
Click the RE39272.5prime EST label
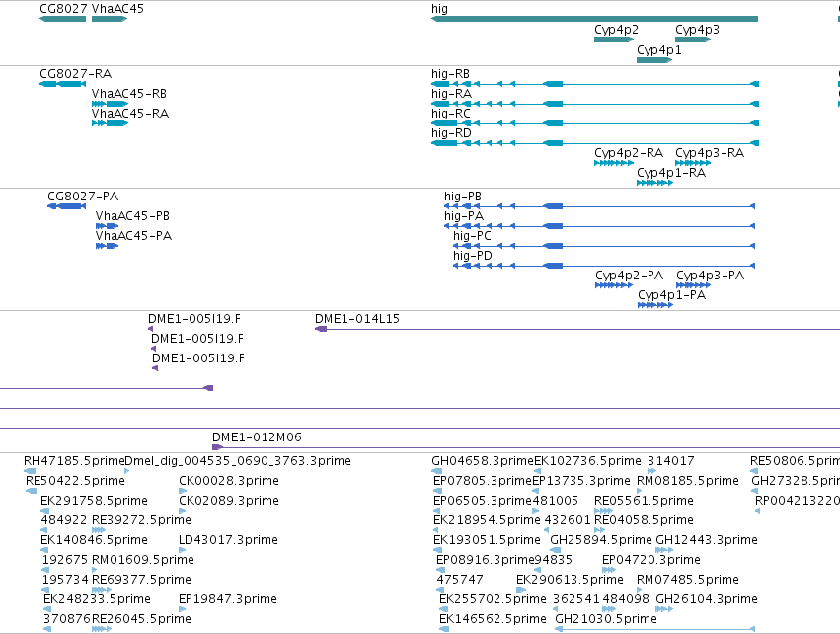point(141,520)
